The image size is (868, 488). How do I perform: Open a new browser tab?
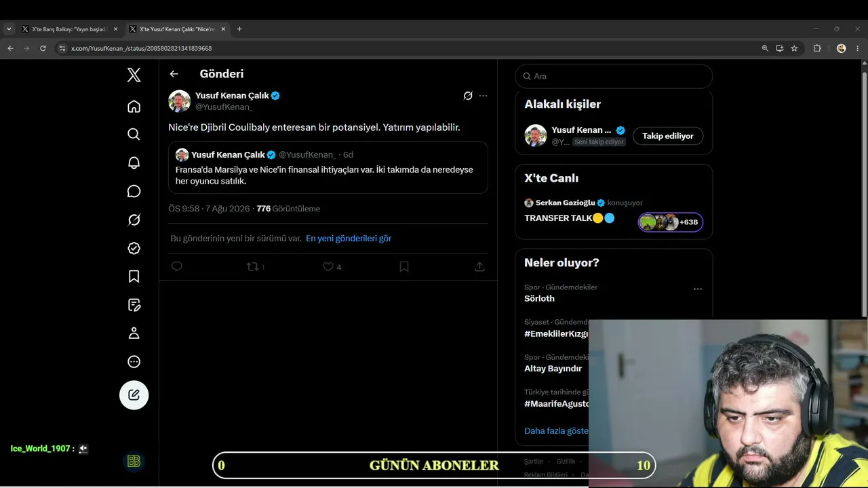[x=239, y=29]
